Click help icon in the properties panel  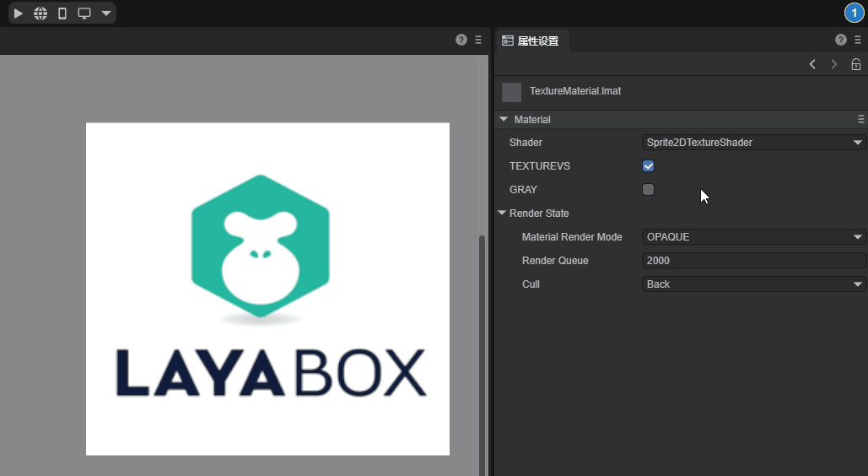click(841, 40)
